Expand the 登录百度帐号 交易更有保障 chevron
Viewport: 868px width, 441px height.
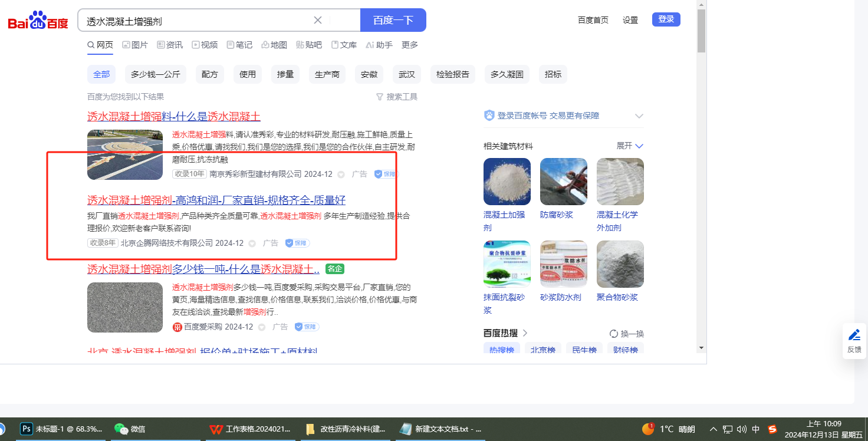click(x=639, y=116)
